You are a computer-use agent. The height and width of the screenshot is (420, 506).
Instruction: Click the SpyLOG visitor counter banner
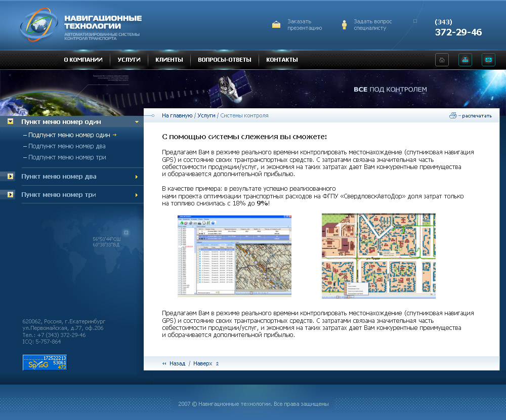pyautogui.click(x=45, y=362)
